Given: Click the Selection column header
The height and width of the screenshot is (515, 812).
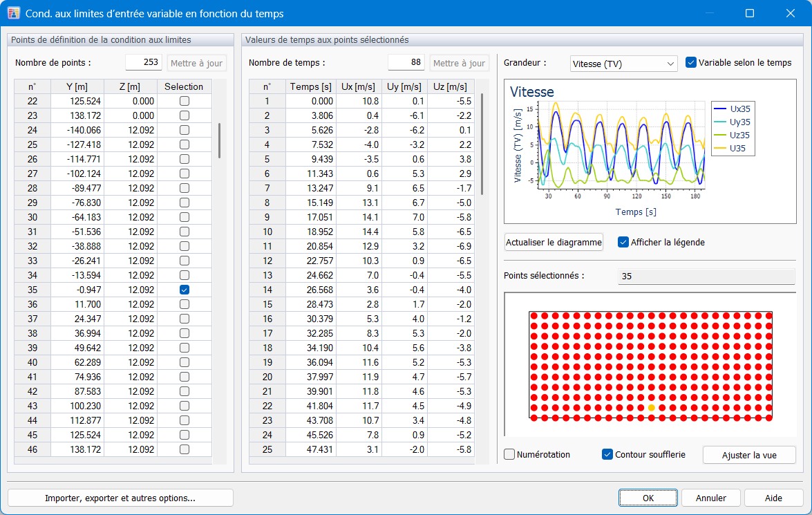Looking at the screenshot, I should pyautogui.click(x=185, y=86).
